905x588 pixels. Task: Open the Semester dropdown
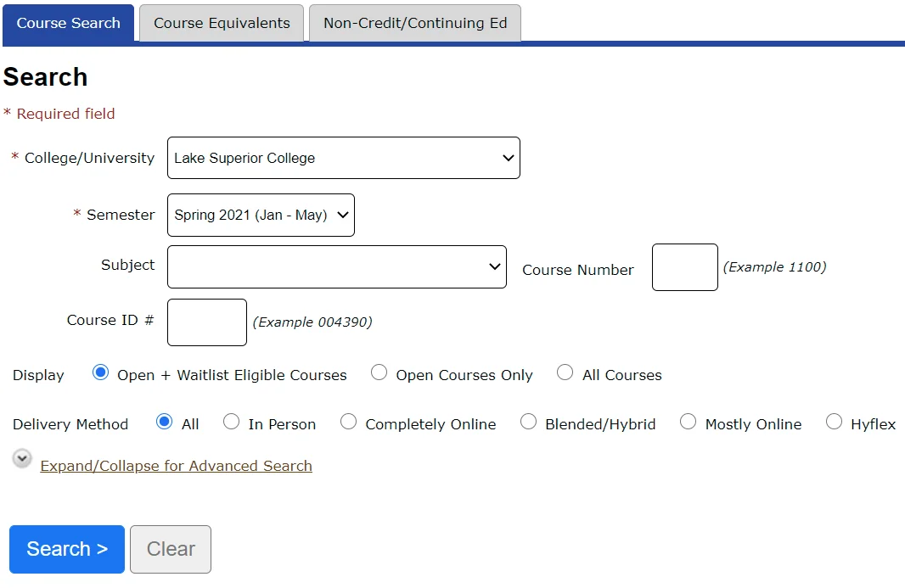261,216
